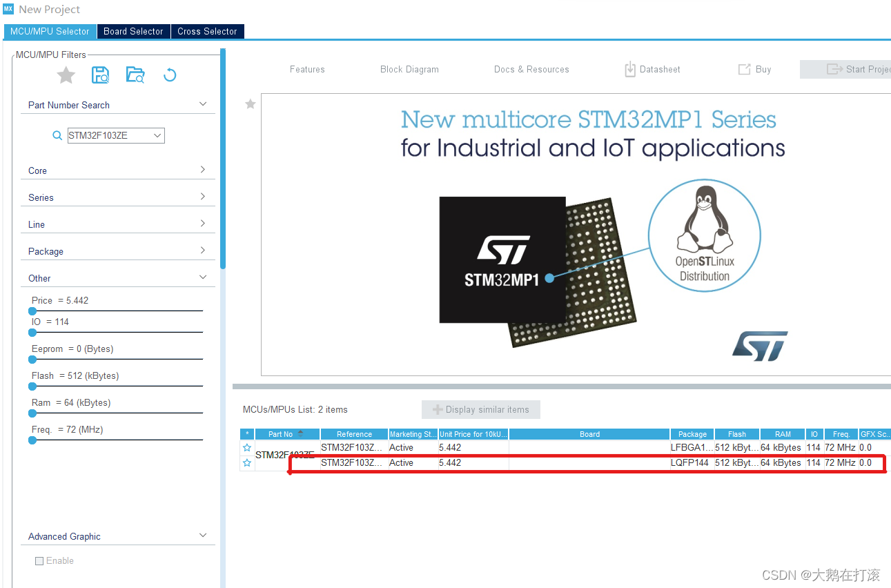Click the Reference cell in the LFBGA row
This screenshot has width=891, height=588.
[x=354, y=448]
